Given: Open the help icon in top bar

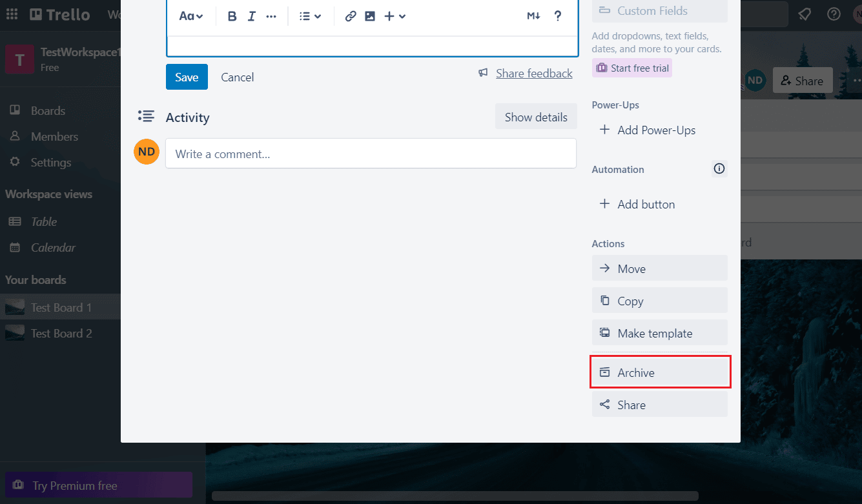Looking at the screenshot, I should point(834,14).
